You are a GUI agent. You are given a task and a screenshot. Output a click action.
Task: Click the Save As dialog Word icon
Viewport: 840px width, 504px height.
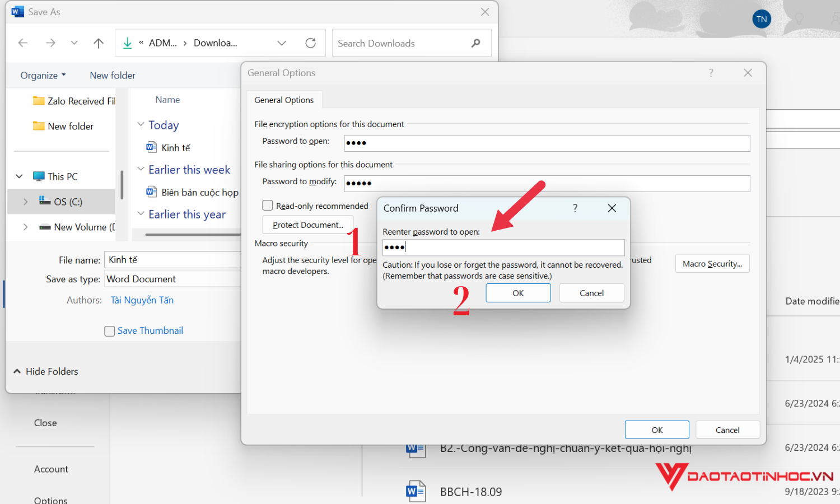point(18,12)
